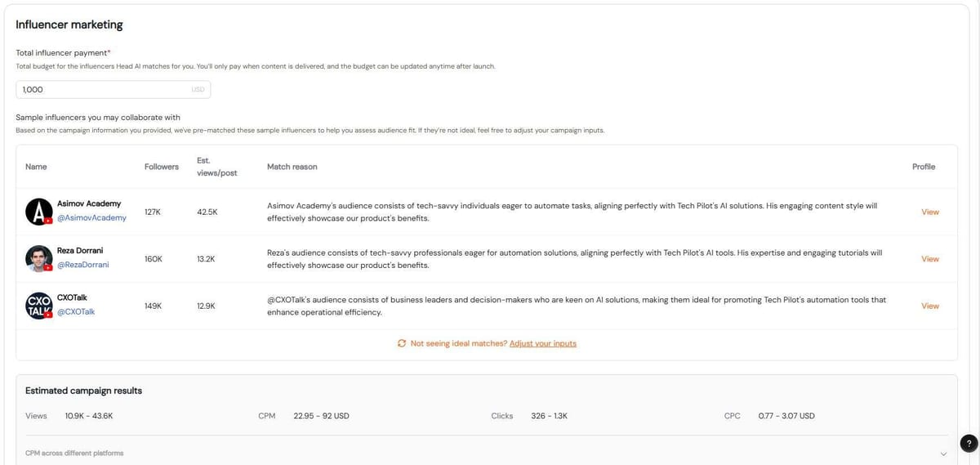Click the Match reason column header
This screenshot has height=465, width=980.
(x=292, y=167)
